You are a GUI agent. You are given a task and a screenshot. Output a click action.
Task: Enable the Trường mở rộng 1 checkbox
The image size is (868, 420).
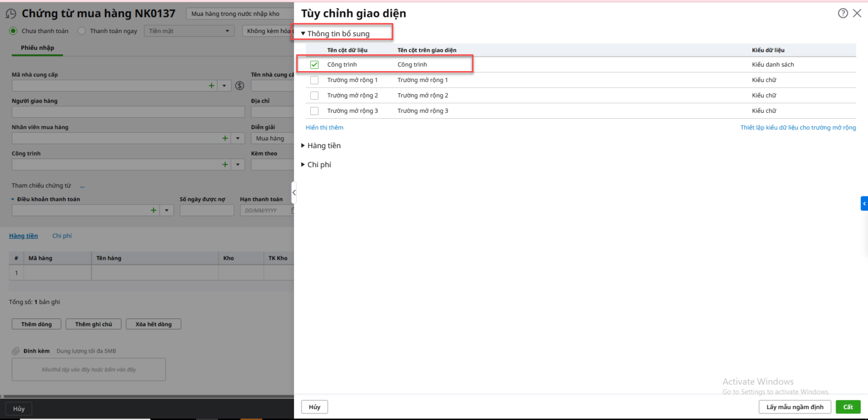coord(315,80)
